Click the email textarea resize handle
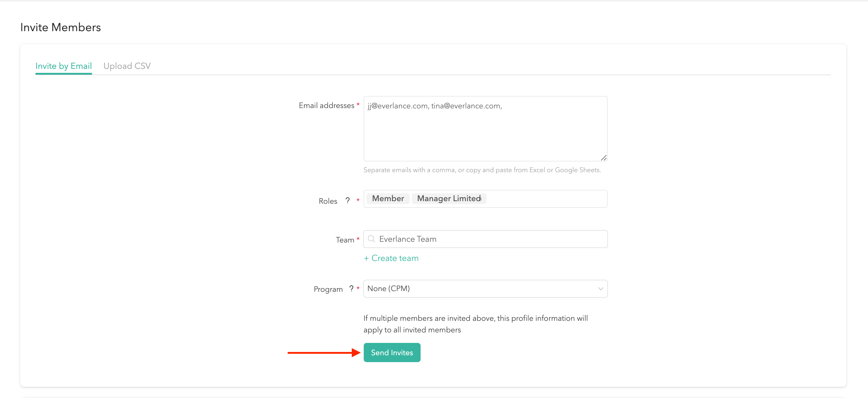868x398 pixels. point(604,158)
